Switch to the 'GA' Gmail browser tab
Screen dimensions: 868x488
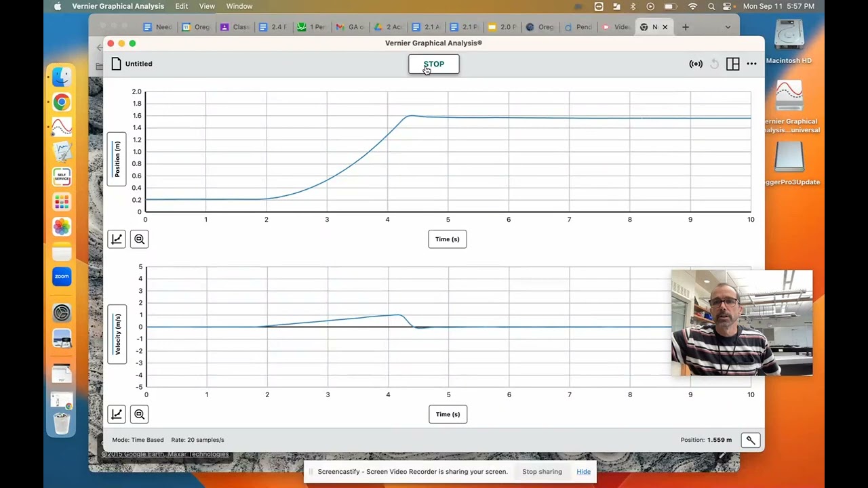pos(350,27)
